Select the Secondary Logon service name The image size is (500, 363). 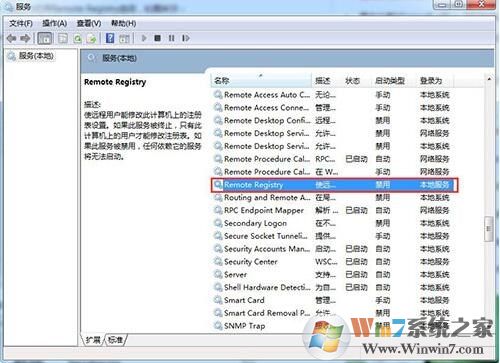(255, 223)
